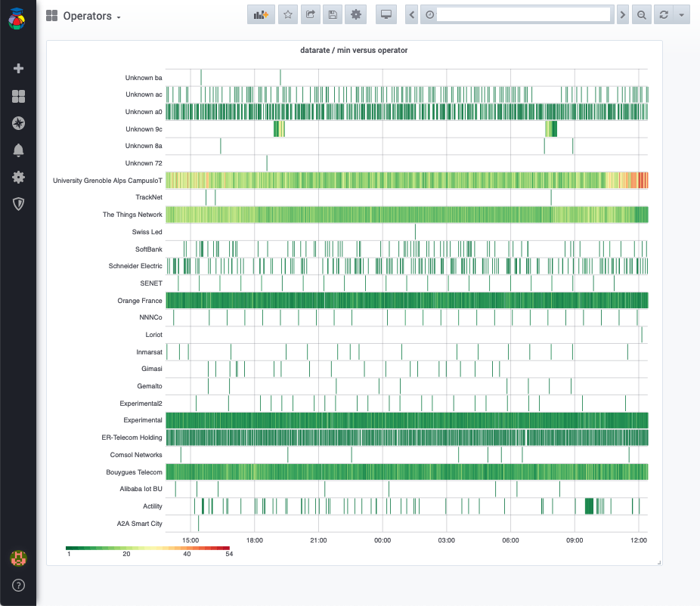This screenshot has width=700, height=606.
Task: Select the SoftBank row label
Action: pyautogui.click(x=149, y=249)
